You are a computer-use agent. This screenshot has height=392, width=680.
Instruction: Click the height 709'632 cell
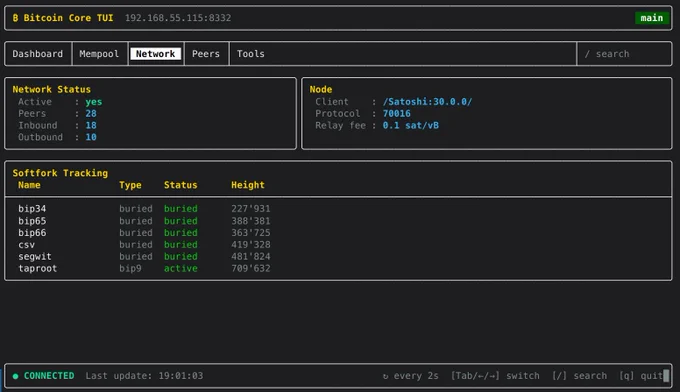[251, 268]
